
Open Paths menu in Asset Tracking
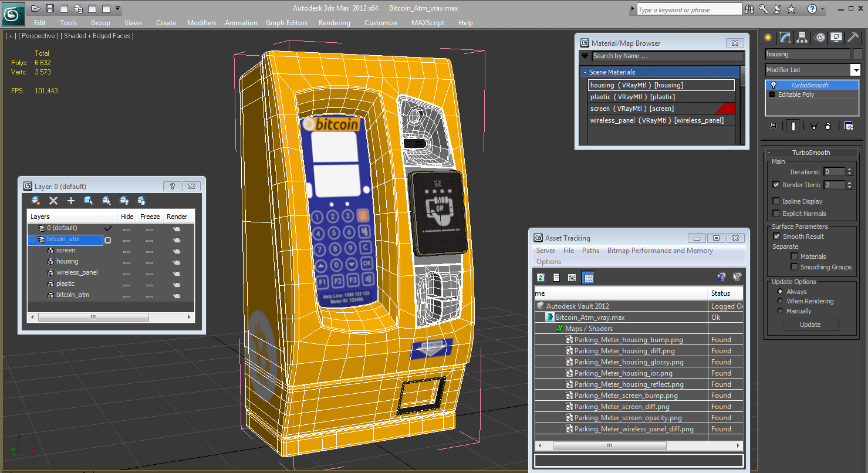click(590, 251)
